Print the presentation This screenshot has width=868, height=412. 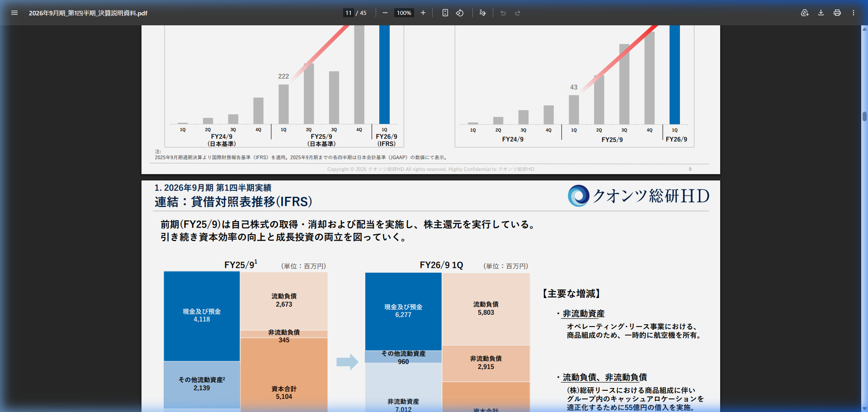pos(837,13)
